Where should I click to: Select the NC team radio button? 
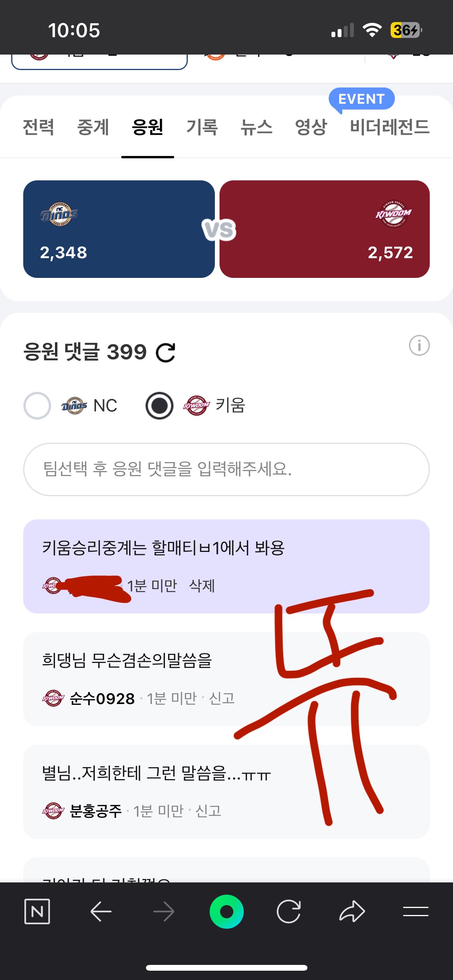point(37,406)
